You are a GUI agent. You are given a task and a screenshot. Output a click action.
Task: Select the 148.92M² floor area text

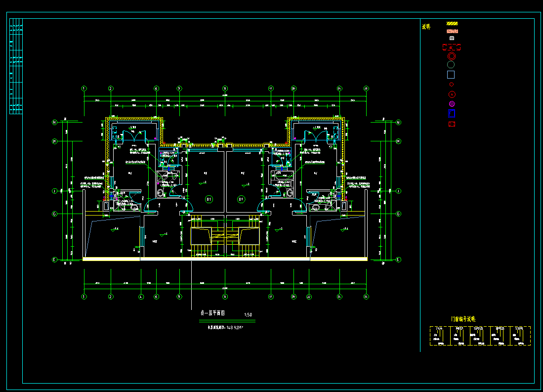[x=235, y=327]
